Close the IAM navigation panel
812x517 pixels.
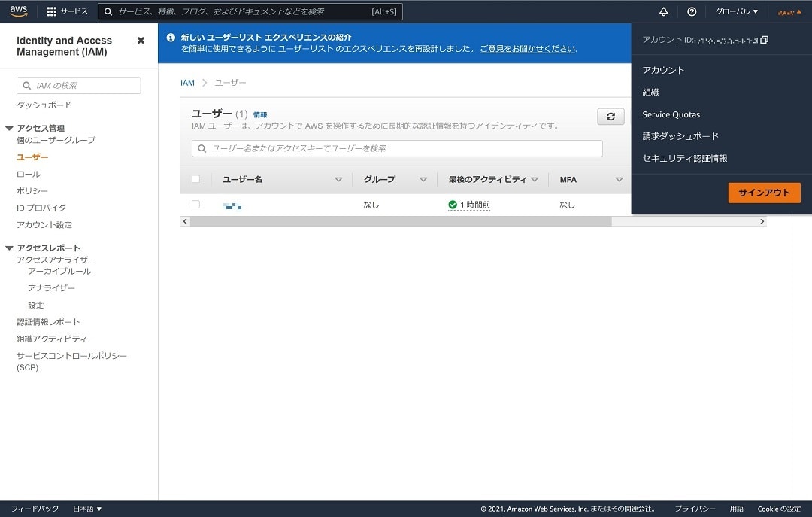click(141, 41)
